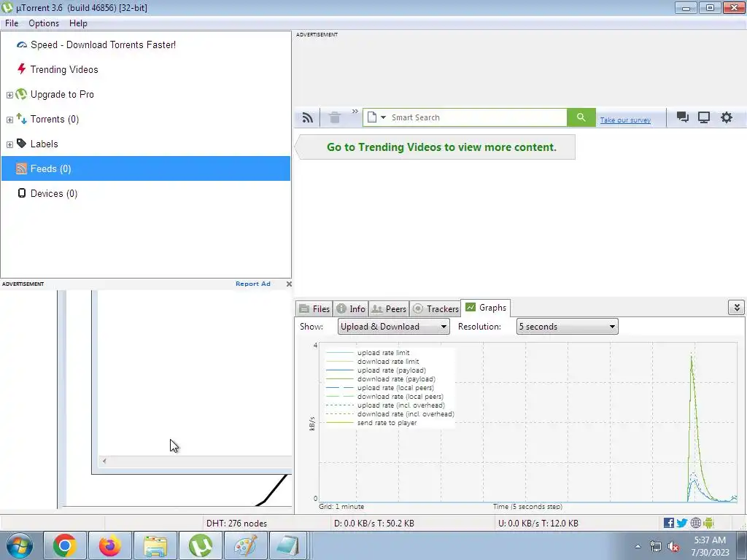Open the Resolution 5 seconds dropdown

click(x=567, y=327)
